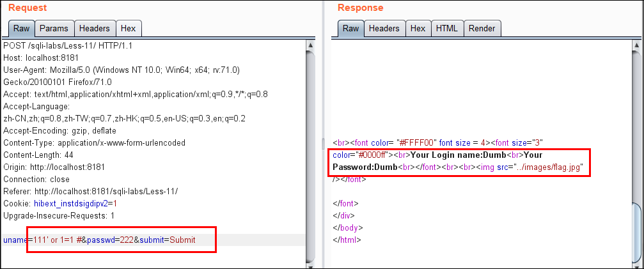Click the closing </body> tag

pyautogui.click(x=348, y=228)
